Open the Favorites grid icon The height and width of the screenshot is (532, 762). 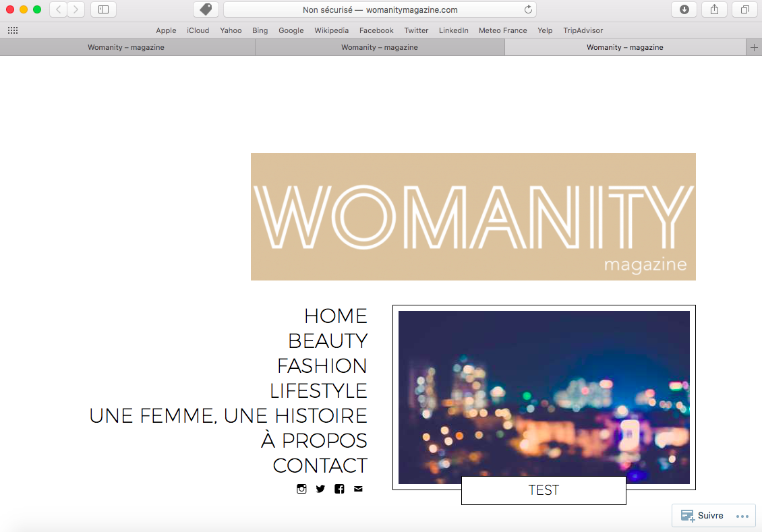click(x=13, y=30)
